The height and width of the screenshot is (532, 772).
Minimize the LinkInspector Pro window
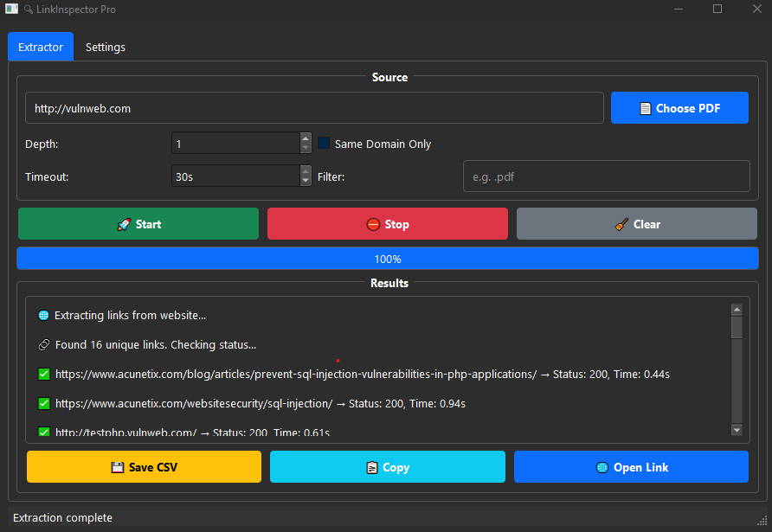[x=679, y=9]
